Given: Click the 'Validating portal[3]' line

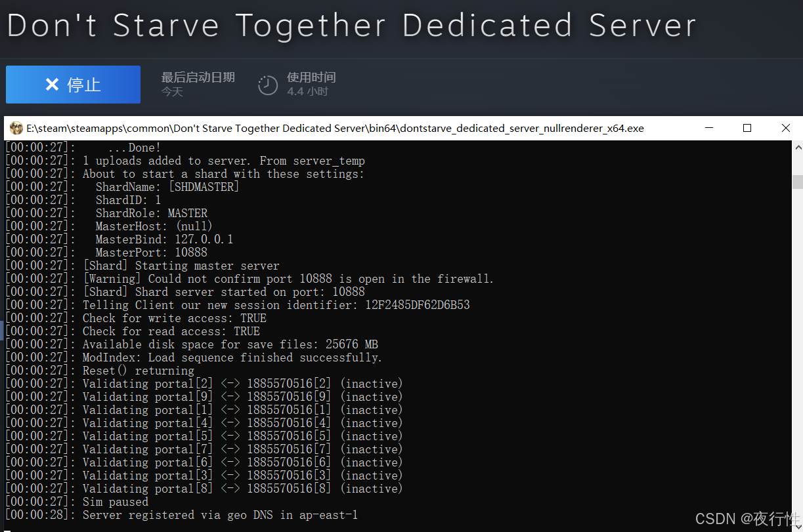Looking at the screenshot, I should [204, 476].
